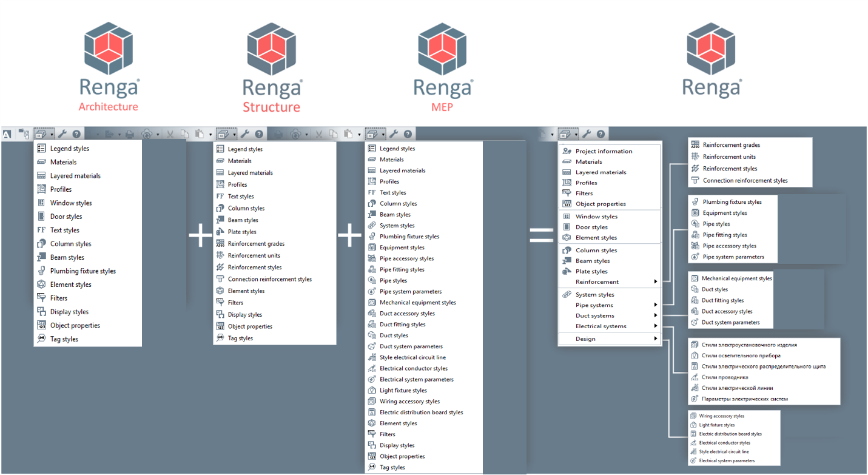This screenshot has height=475, width=868.
Task: Expand the Pipe systems submenu arrow
Action: pos(656,305)
